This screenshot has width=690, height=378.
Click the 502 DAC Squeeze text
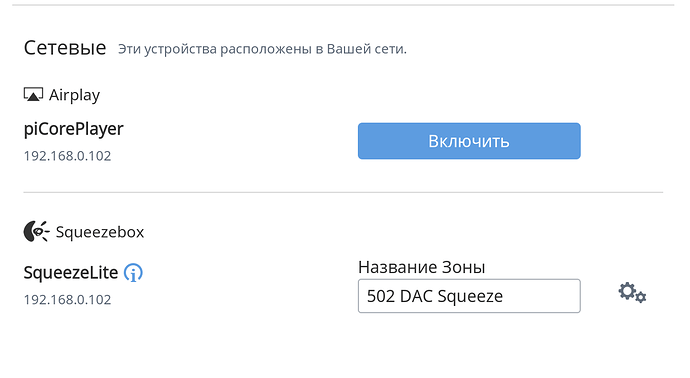(435, 296)
